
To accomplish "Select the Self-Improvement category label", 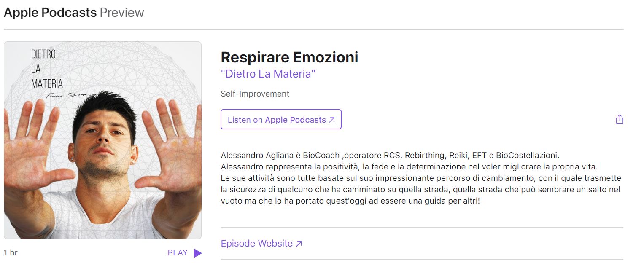I will 255,94.
